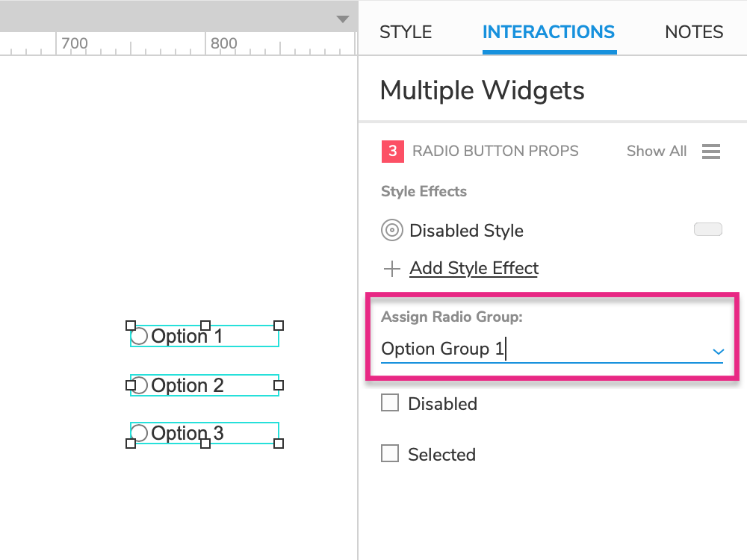Image resolution: width=747 pixels, height=560 pixels.
Task: Click the Multiple Widgets name heading
Action: [x=482, y=90]
